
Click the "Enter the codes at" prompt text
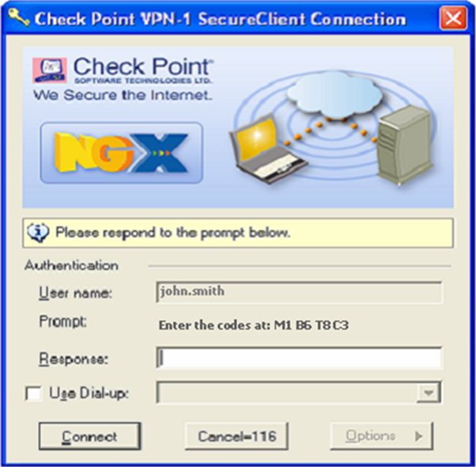(x=254, y=325)
